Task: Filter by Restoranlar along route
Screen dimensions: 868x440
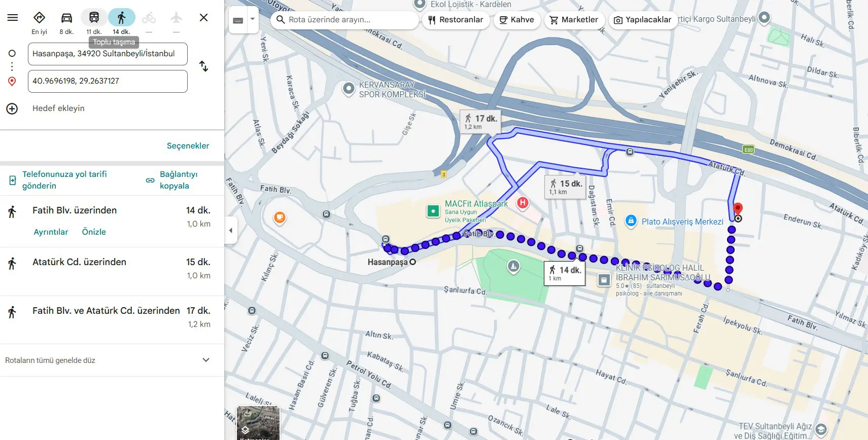Action: [x=456, y=20]
